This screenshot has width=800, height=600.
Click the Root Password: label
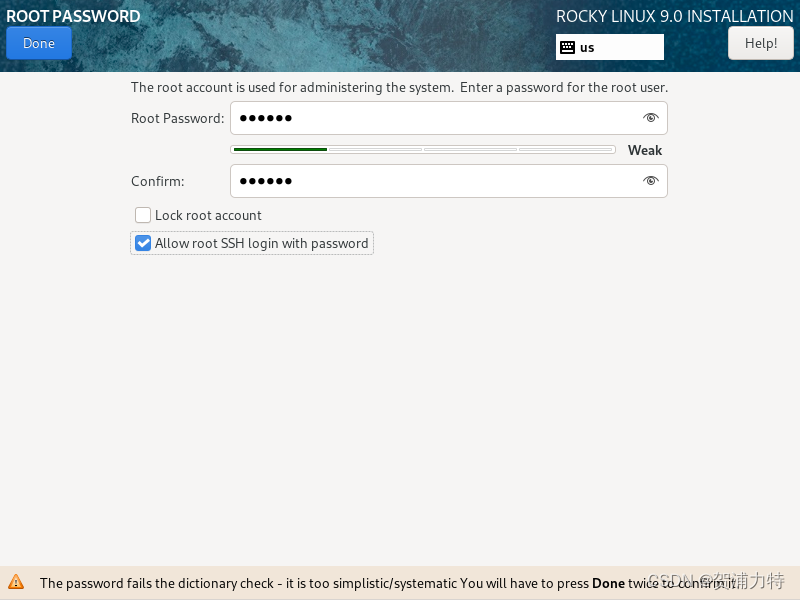point(178,118)
